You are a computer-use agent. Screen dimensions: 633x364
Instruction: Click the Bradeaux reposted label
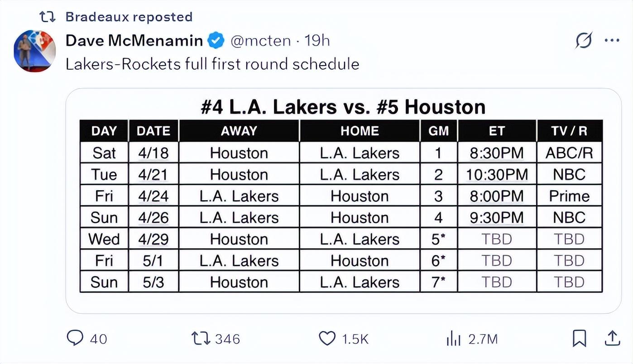129,17
